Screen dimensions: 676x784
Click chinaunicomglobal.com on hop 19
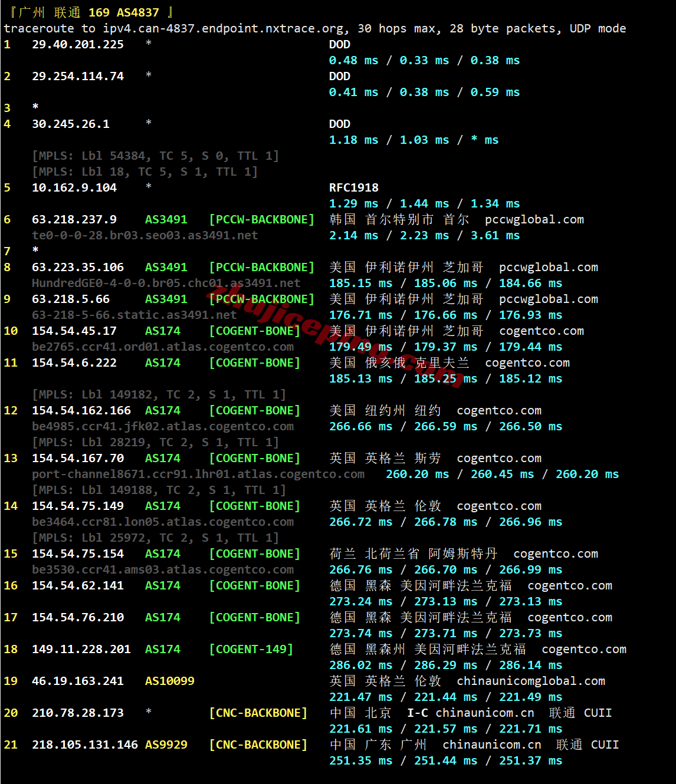531,681
